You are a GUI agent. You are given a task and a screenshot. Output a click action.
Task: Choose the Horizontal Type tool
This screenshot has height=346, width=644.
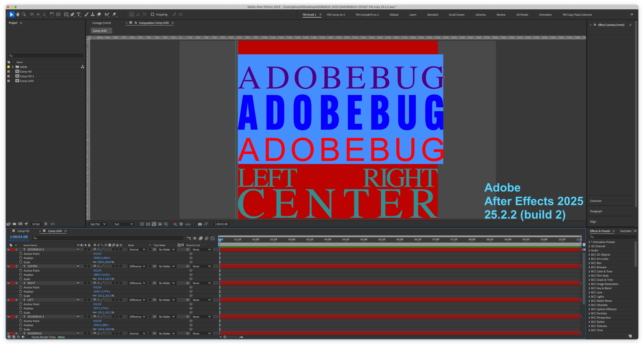tap(78, 14)
